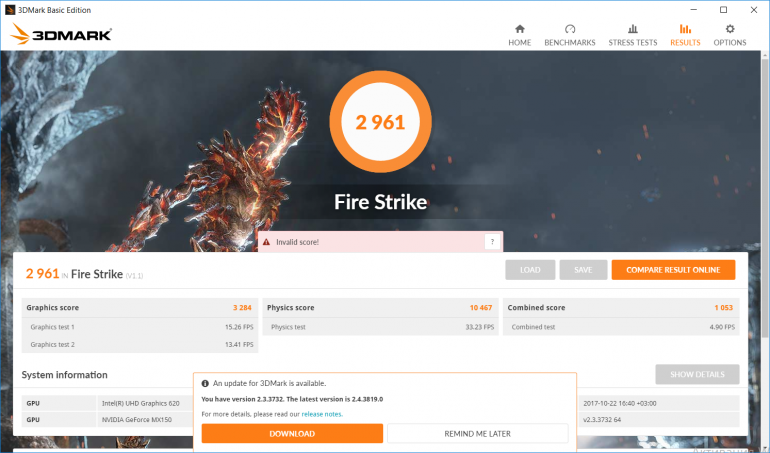
Task: Select RESULTS label
Action: pyautogui.click(x=685, y=43)
